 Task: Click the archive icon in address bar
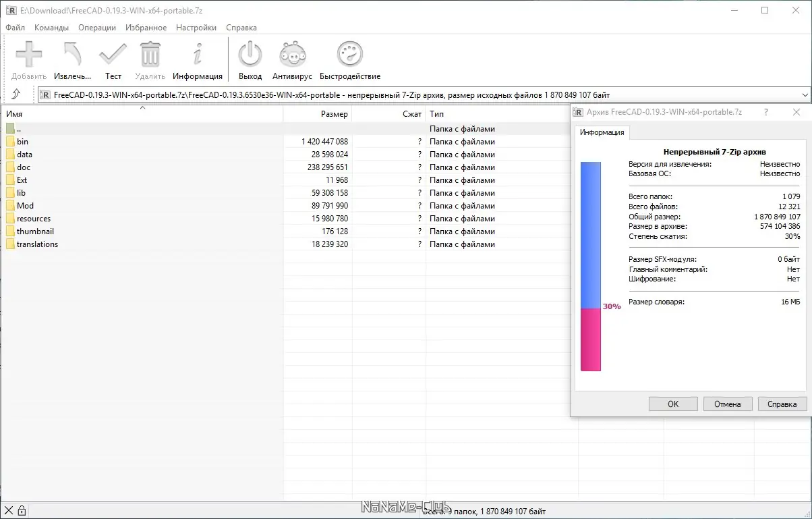coord(45,95)
